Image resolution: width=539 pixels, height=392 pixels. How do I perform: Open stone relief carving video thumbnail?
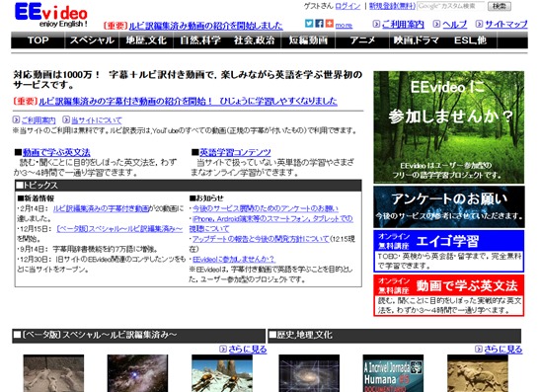(478, 373)
